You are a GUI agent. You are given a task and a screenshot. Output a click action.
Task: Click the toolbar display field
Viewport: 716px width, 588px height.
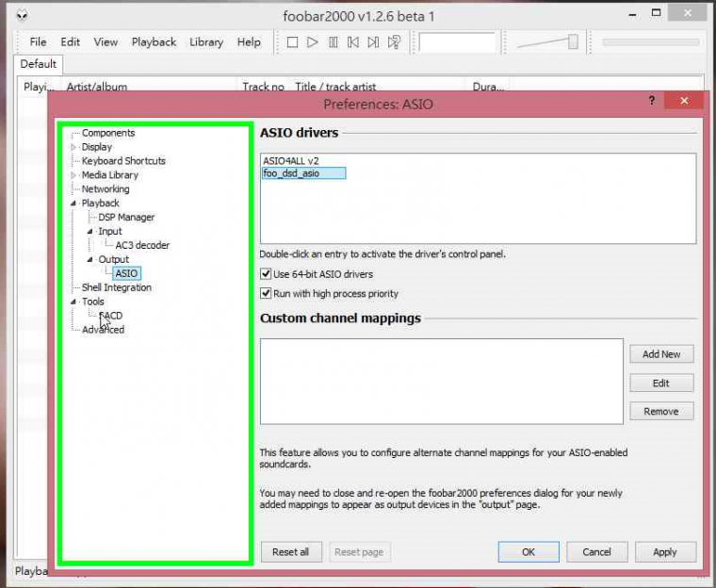(457, 42)
